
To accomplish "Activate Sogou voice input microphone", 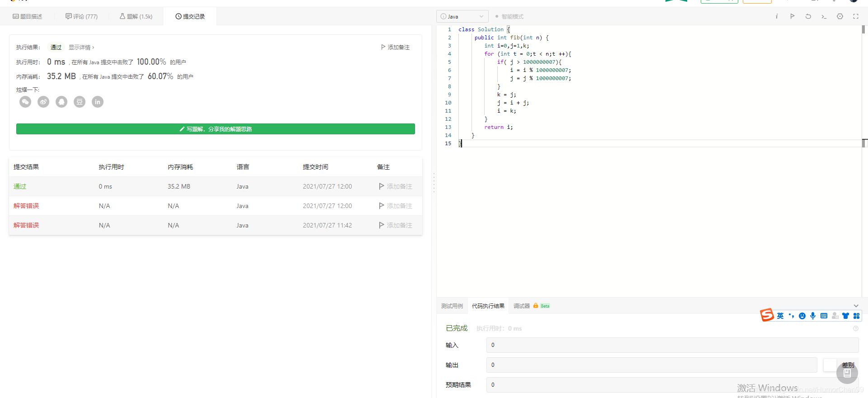I will click(x=813, y=316).
